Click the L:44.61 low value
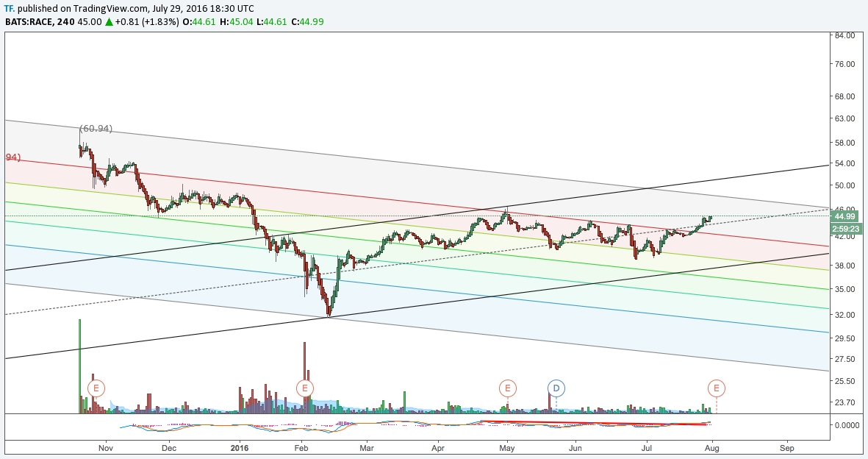Viewport: 868px width, 459px height. (x=272, y=21)
